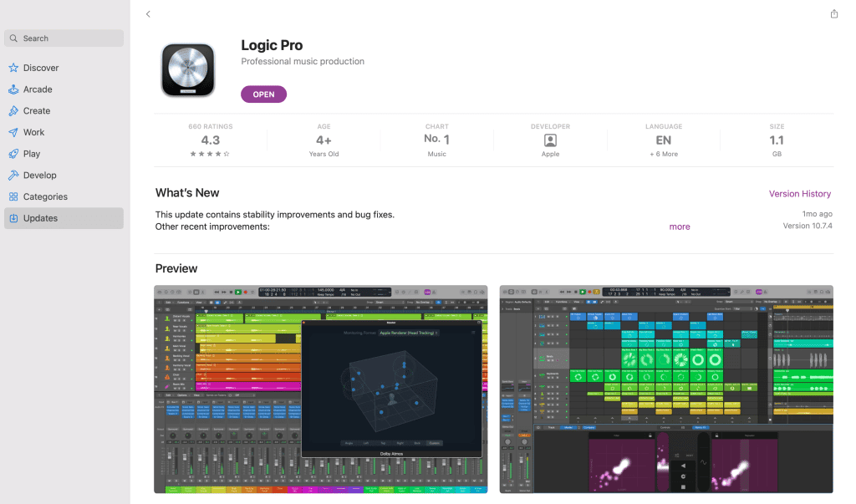Screen dimensions: 856x504
Task: Open the Create section
Action: click(64, 111)
